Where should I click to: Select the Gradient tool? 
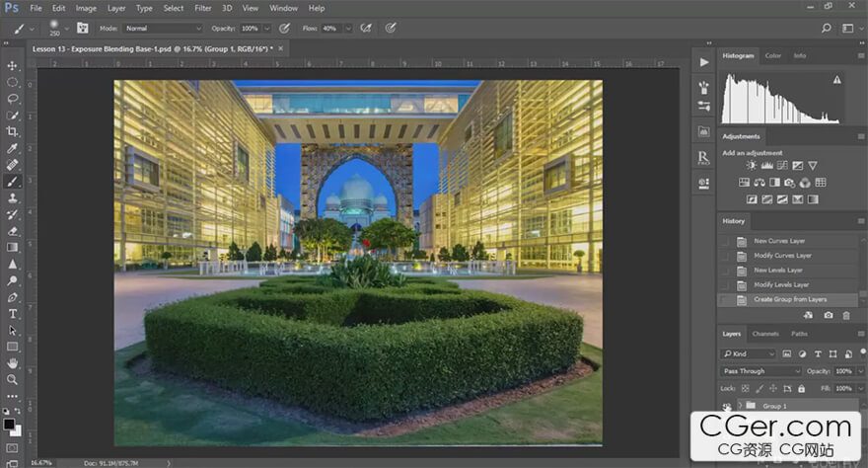pyautogui.click(x=12, y=248)
